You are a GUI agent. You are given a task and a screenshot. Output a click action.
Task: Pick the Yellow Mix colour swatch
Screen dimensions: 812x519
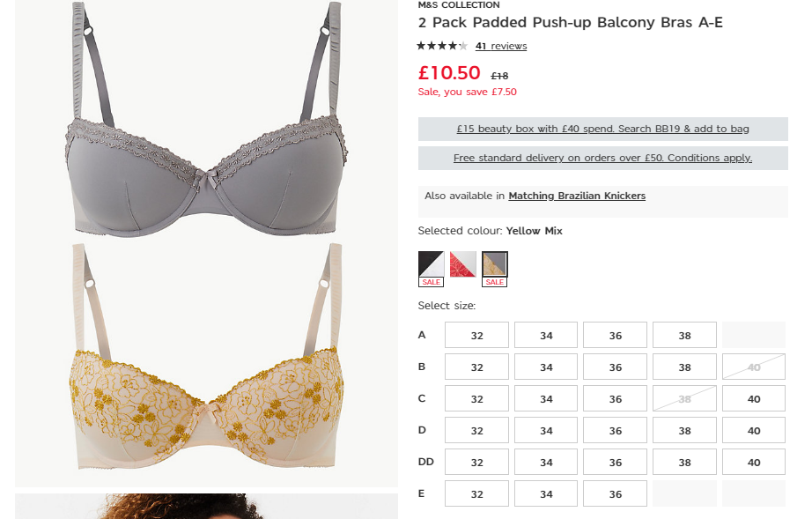pyautogui.click(x=495, y=264)
